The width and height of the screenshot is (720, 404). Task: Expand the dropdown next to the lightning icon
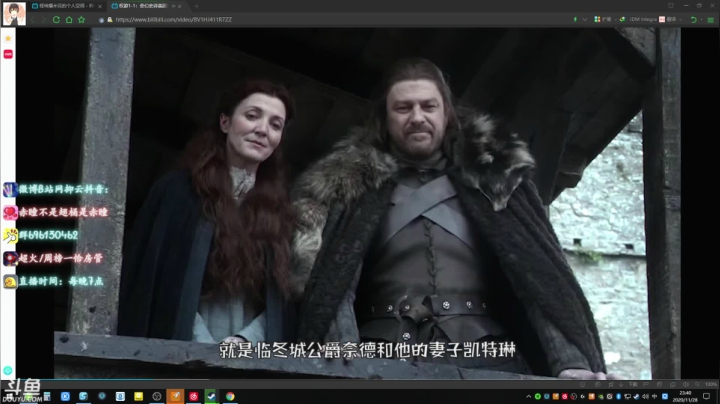pos(585,20)
